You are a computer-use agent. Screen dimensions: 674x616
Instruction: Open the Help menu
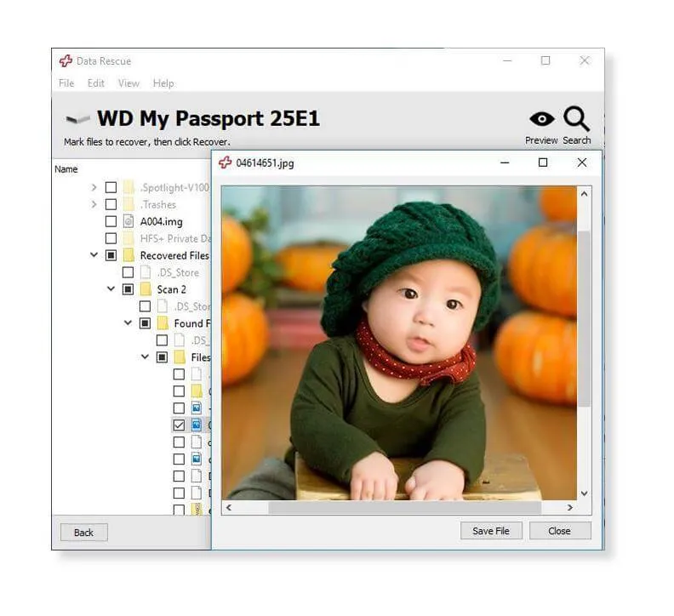(163, 83)
